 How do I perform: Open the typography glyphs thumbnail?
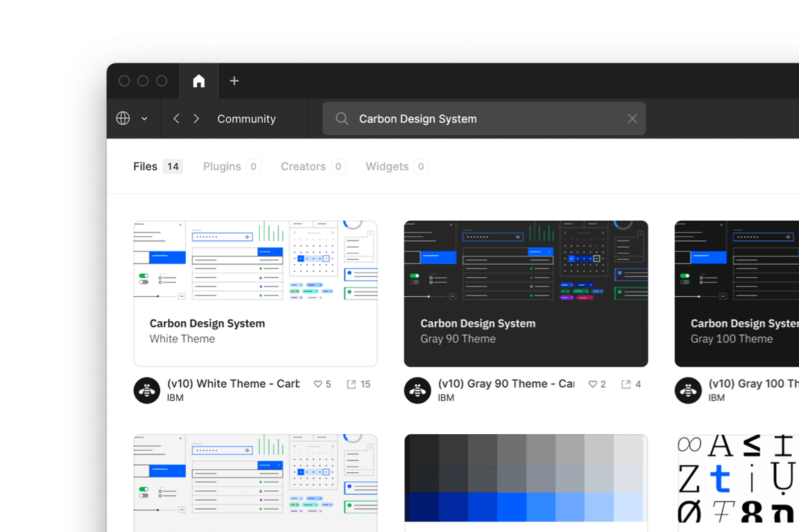coord(737,483)
